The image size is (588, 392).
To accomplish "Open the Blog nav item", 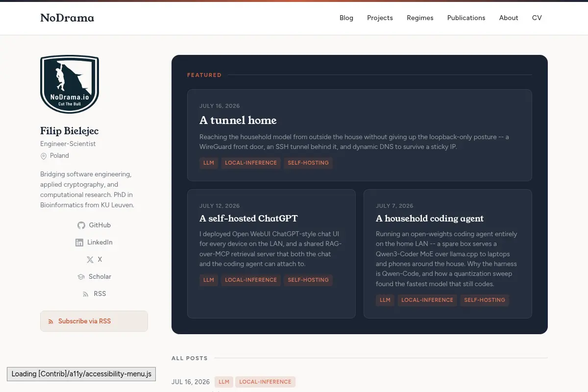I will coord(346,18).
